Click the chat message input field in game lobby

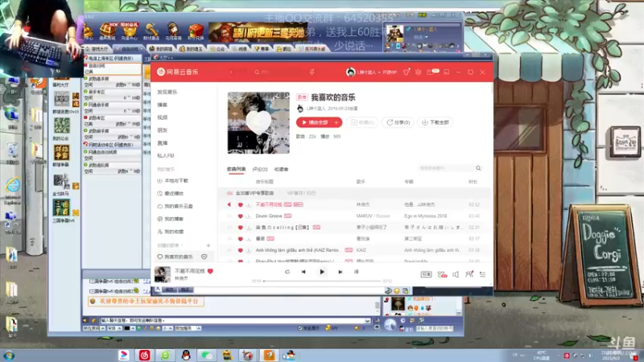coord(232,320)
